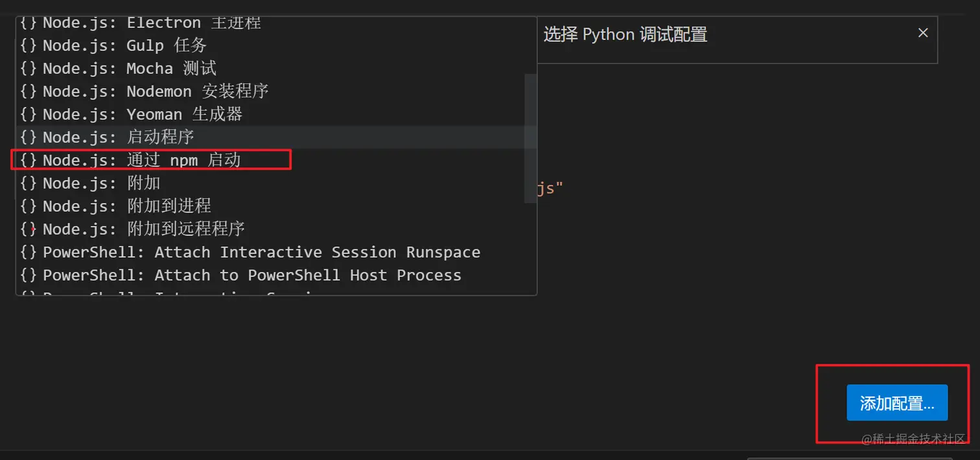Select PowerShell: Attach Interactive Session Runspace

click(261, 252)
